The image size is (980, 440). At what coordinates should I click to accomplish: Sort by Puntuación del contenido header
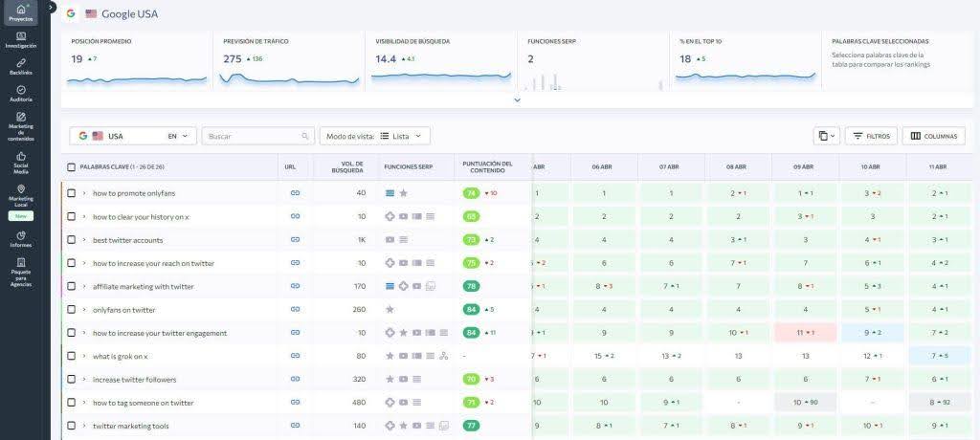[487, 166]
